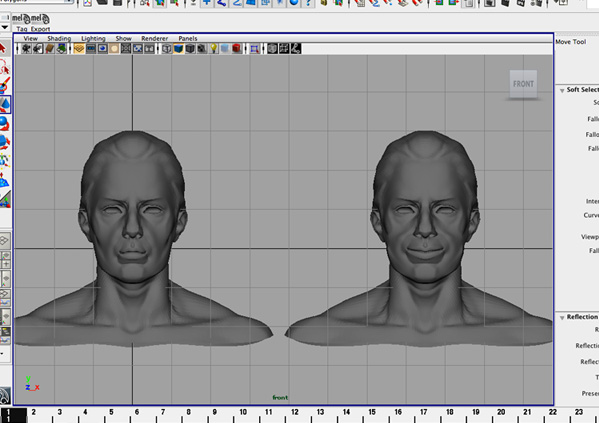
Task: Open the Show menu
Action: coord(123,38)
